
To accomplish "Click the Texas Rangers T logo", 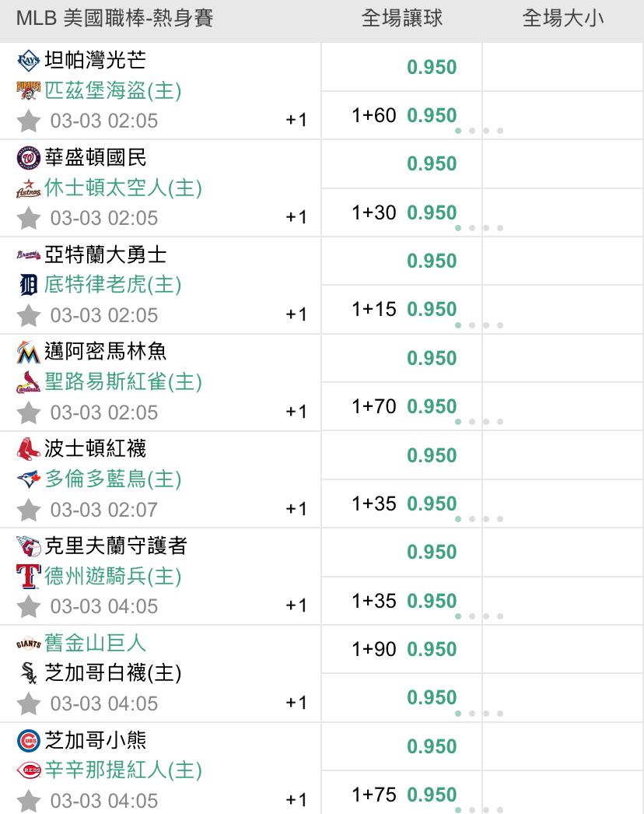I will (28, 577).
